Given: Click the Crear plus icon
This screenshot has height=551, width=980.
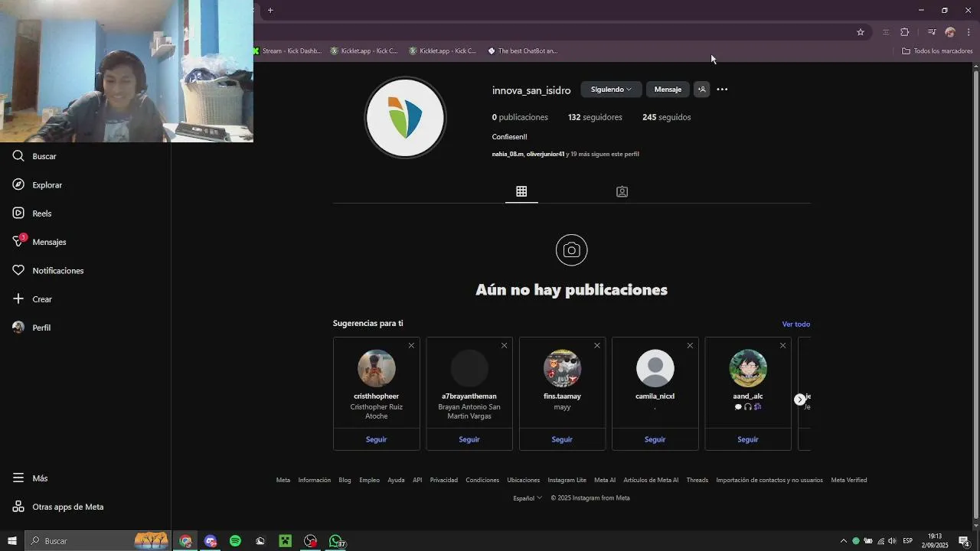Looking at the screenshot, I should 18,298.
